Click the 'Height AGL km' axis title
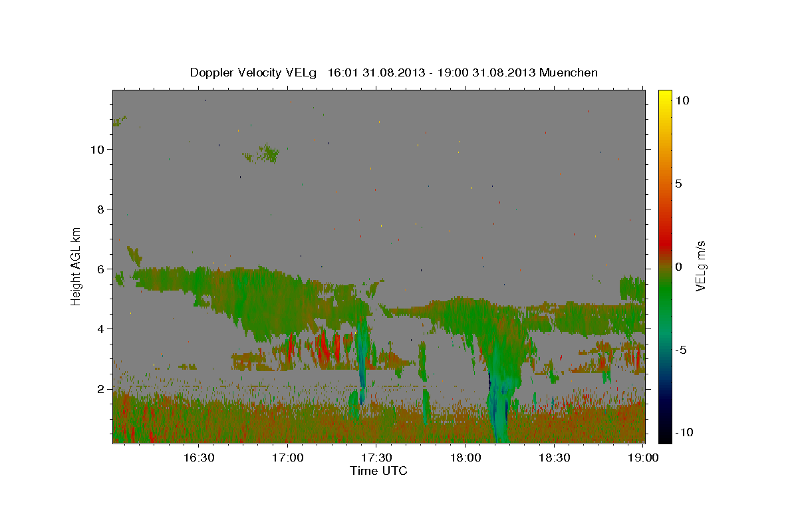The height and width of the screenshot is (532, 798). 76,265
